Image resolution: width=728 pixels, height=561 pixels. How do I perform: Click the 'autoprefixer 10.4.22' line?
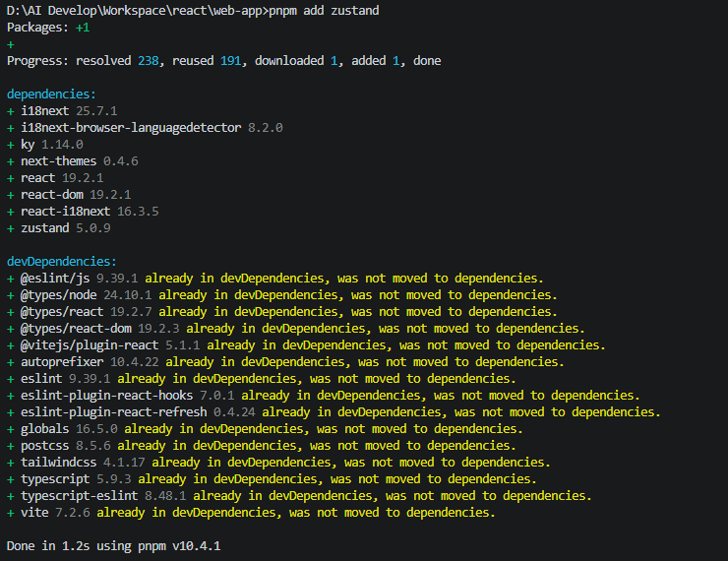[x=285, y=362]
